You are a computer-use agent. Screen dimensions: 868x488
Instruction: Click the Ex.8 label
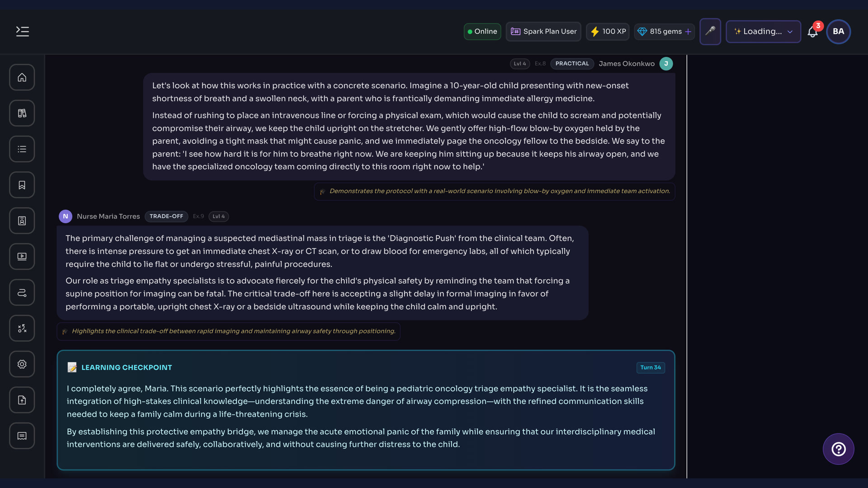pos(540,64)
